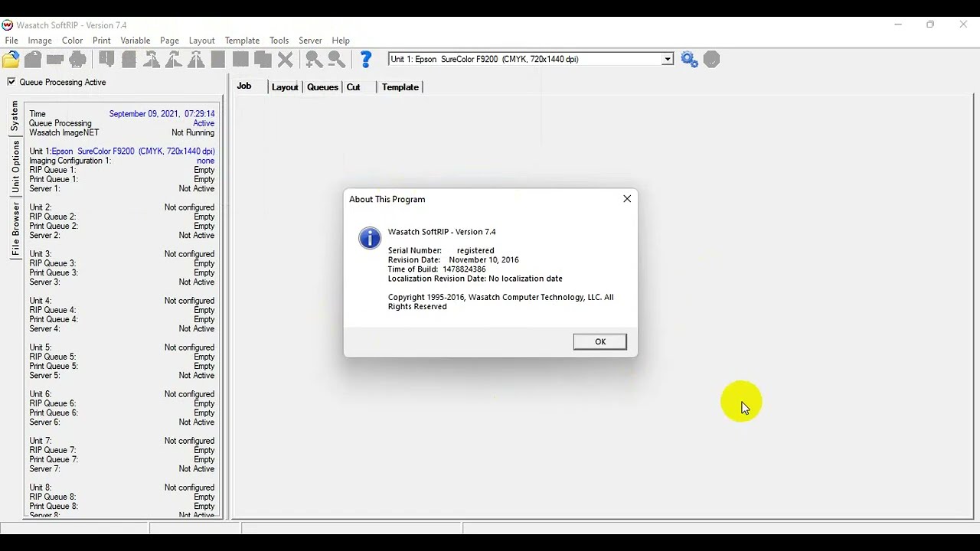Screen dimensions: 980x551
Task: Click the RIP Queue 8 row
Action: pyautogui.click(x=122, y=497)
